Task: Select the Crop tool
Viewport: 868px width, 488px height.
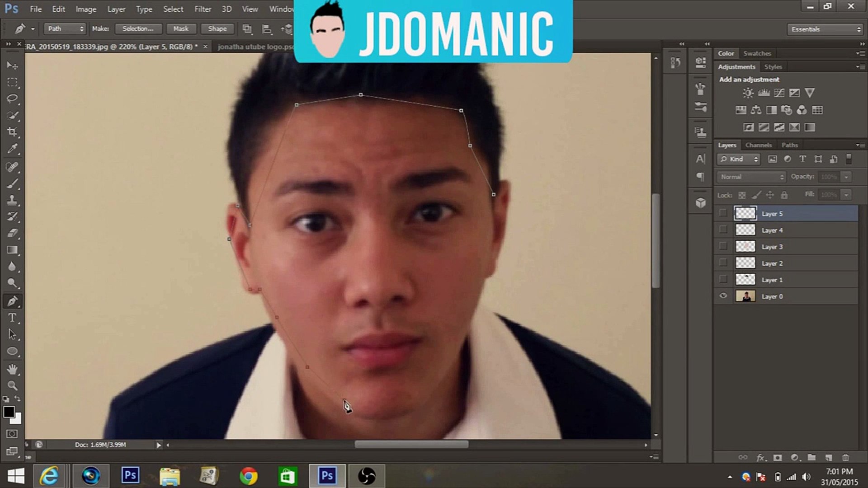Action: (x=12, y=132)
